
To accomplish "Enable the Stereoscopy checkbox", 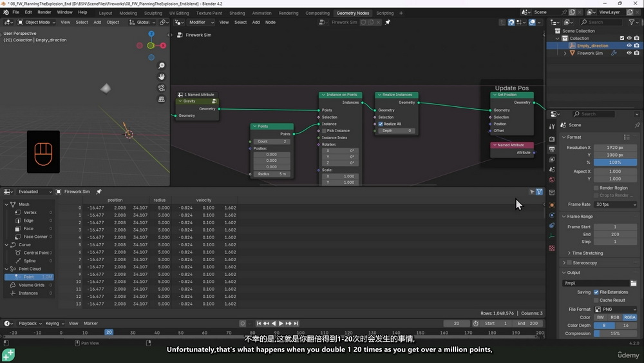I will pyautogui.click(x=569, y=262).
